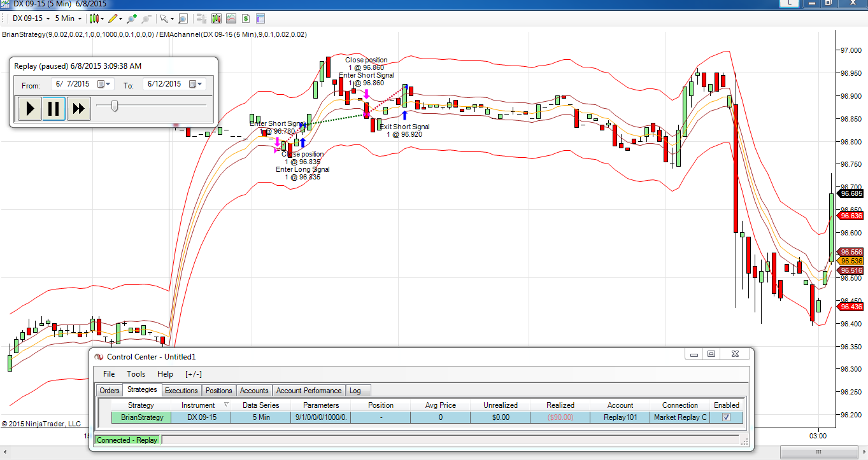Click the data box magnifier icon

(183, 18)
